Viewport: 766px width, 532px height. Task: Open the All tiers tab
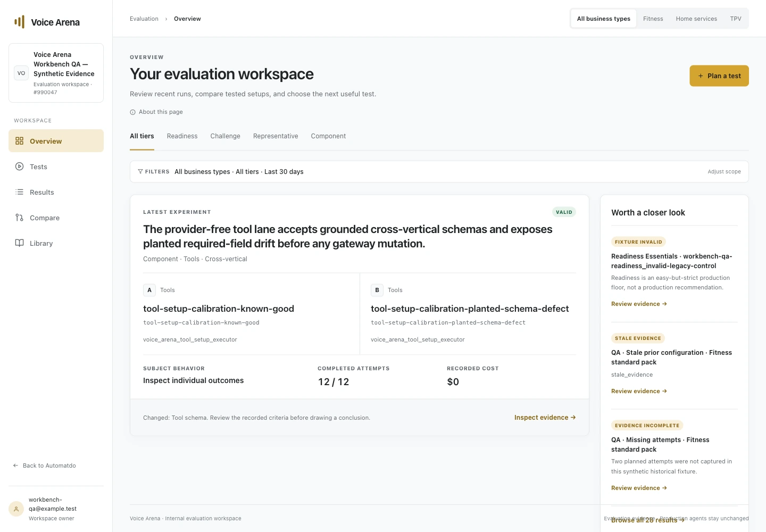pos(142,137)
